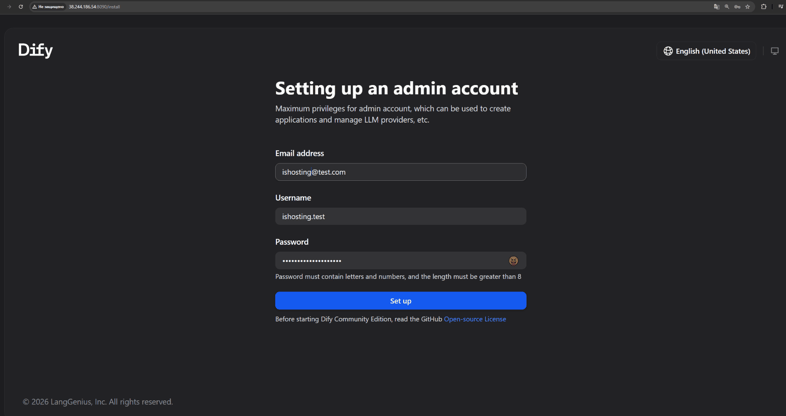
Task: Click the 'Username' label
Action: point(293,198)
